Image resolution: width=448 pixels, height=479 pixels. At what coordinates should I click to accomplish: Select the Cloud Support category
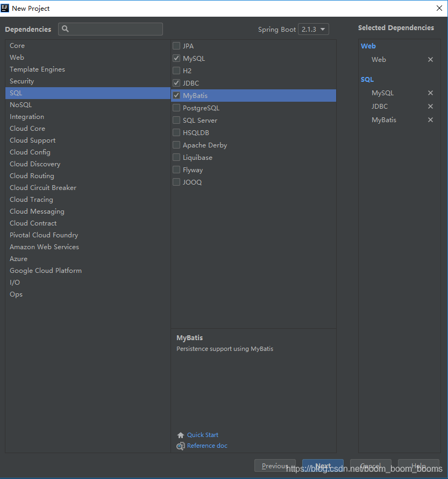[x=88, y=140]
